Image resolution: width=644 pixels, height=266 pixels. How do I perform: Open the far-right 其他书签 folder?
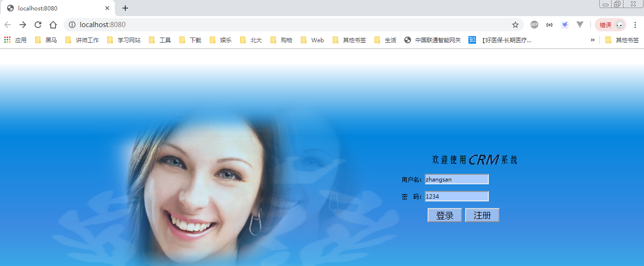click(622, 40)
